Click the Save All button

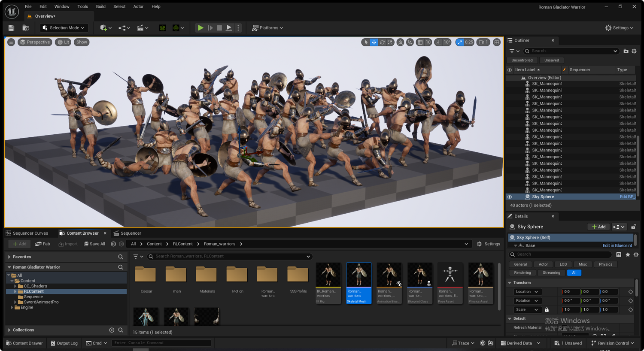pos(94,244)
